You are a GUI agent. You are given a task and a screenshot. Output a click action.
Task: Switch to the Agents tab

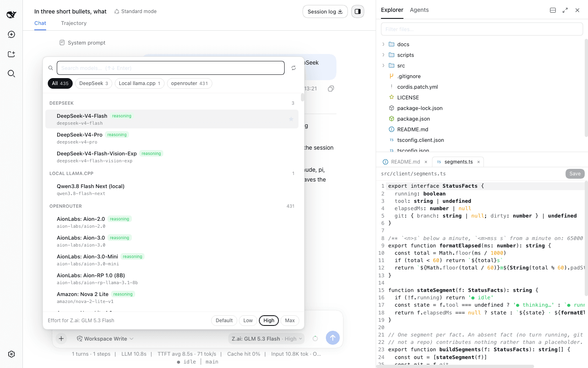click(x=419, y=10)
